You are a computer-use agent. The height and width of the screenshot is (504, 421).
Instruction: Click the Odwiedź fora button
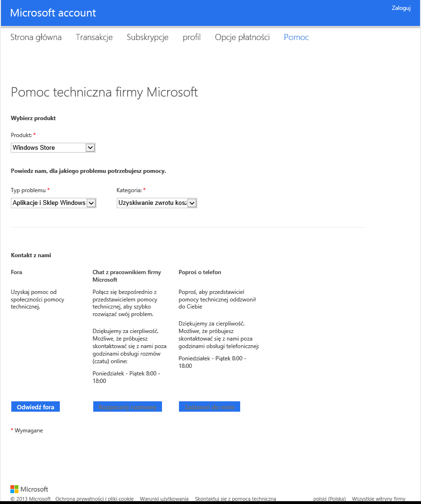(35, 406)
